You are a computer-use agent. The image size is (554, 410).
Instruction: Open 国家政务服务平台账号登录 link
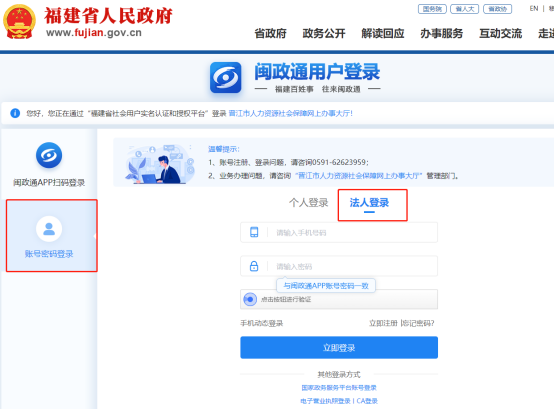click(x=339, y=388)
